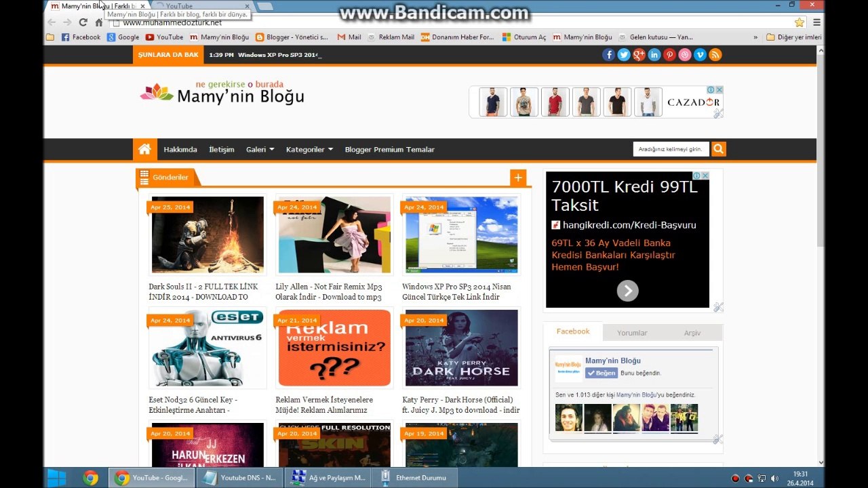868x488 pixels.
Task: Click the next arrow in the kredi ad
Action: 628,291
